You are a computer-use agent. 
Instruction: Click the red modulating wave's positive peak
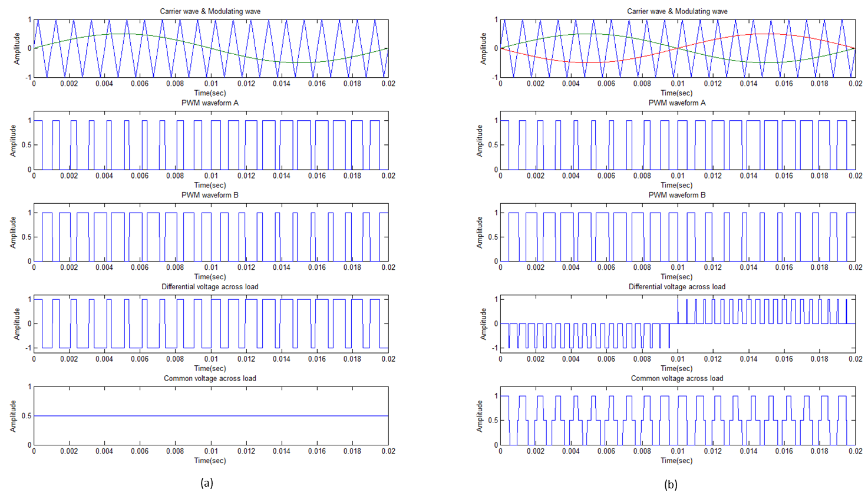point(765,34)
